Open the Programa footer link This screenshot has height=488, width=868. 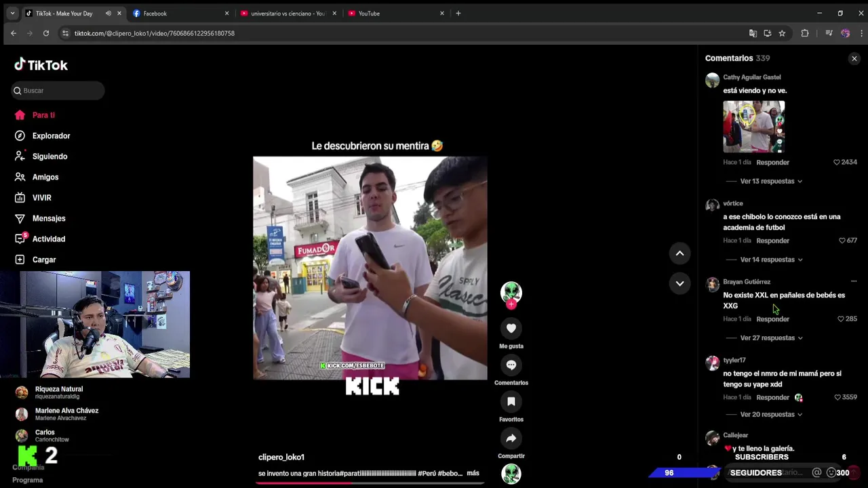27,481
